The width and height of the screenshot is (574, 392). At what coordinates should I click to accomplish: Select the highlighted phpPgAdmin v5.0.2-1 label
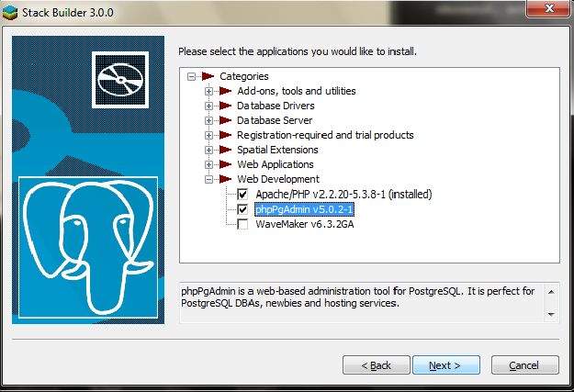point(304,209)
